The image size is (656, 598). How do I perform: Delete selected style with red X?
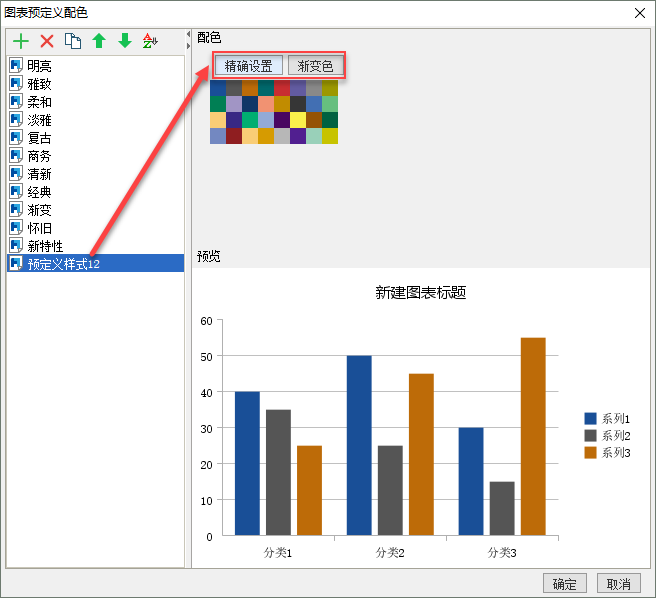tap(47, 41)
